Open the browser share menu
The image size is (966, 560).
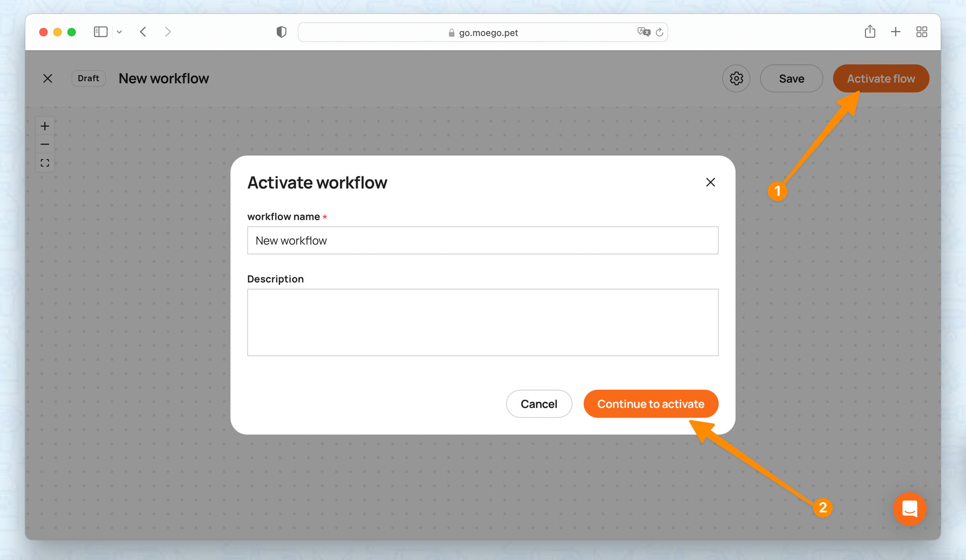(x=870, y=32)
